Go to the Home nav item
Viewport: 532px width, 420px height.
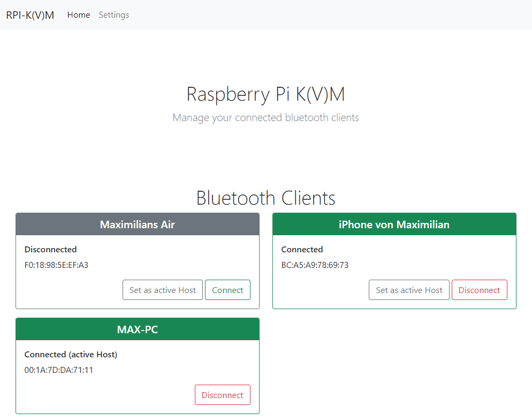click(x=78, y=15)
